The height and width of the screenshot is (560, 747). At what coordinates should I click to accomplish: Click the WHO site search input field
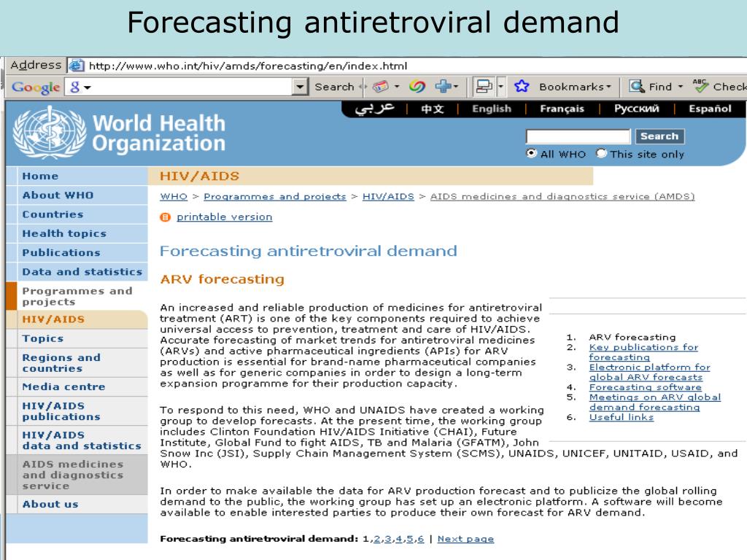click(578, 136)
